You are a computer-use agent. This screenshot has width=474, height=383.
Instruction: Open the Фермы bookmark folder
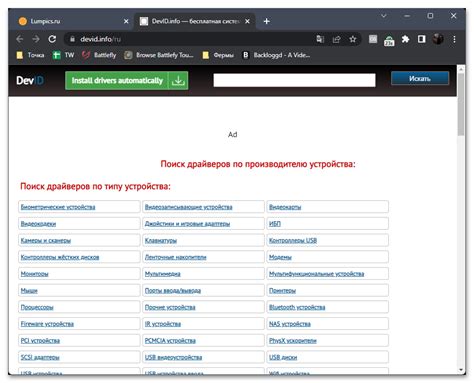218,55
